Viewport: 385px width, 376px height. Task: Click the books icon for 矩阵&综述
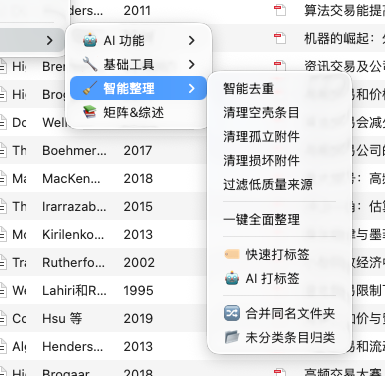(x=90, y=112)
